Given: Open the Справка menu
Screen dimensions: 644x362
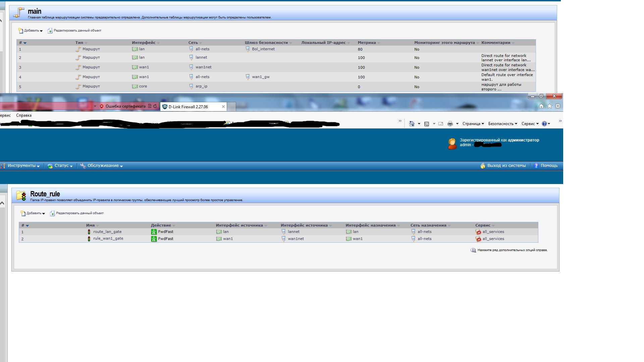Looking at the screenshot, I should tap(24, 115).
